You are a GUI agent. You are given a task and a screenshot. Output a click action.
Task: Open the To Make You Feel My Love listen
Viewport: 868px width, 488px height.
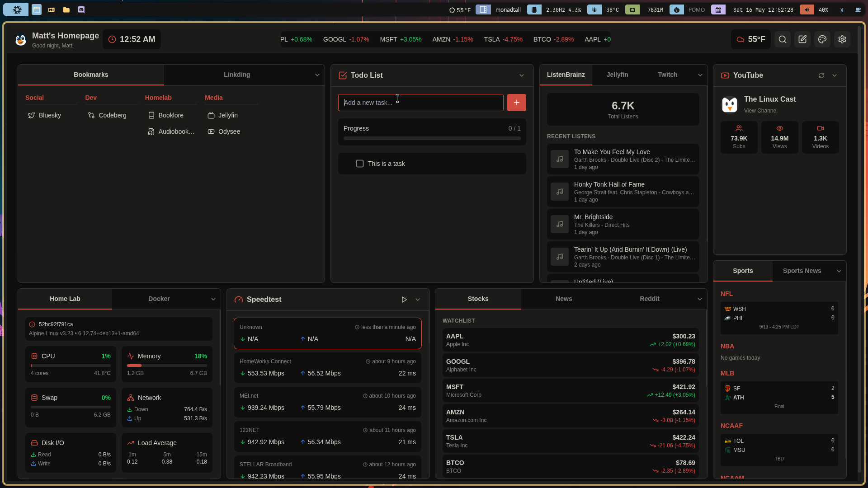[x=623, y=159]
